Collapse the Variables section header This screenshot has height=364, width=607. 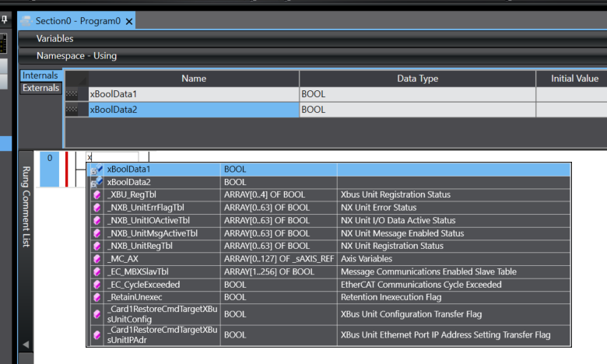(54, 38)
